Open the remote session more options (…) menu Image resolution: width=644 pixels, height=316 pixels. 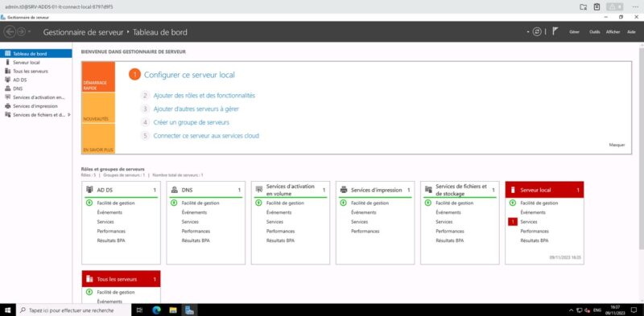(635, 6)
